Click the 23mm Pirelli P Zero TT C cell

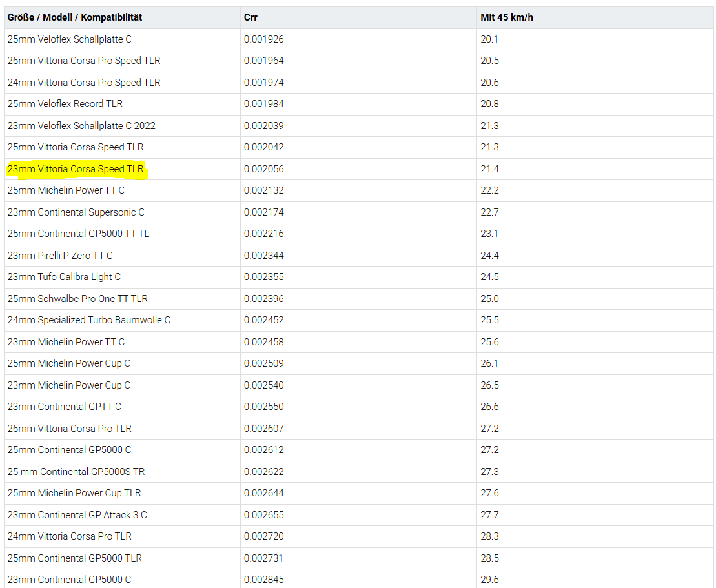pos(60,256)
